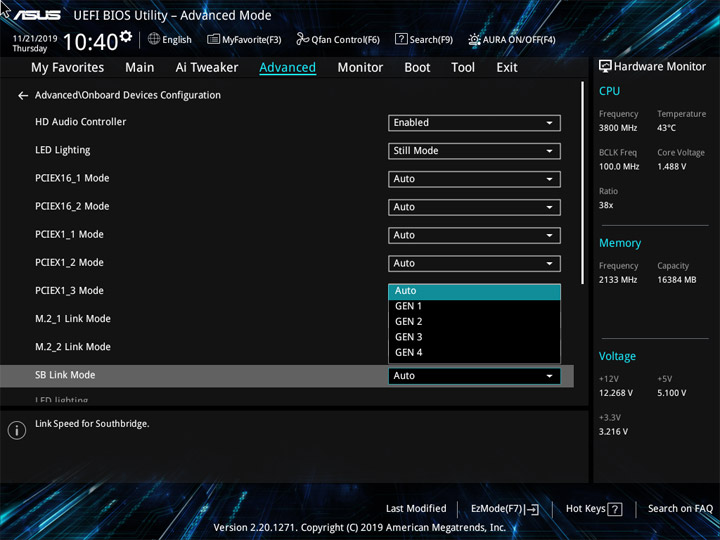The width and height of the screenshot is (720, 540).
Task: Click the settings gear next to the clock
Action: pyautogui.click(x=126, y=36)
